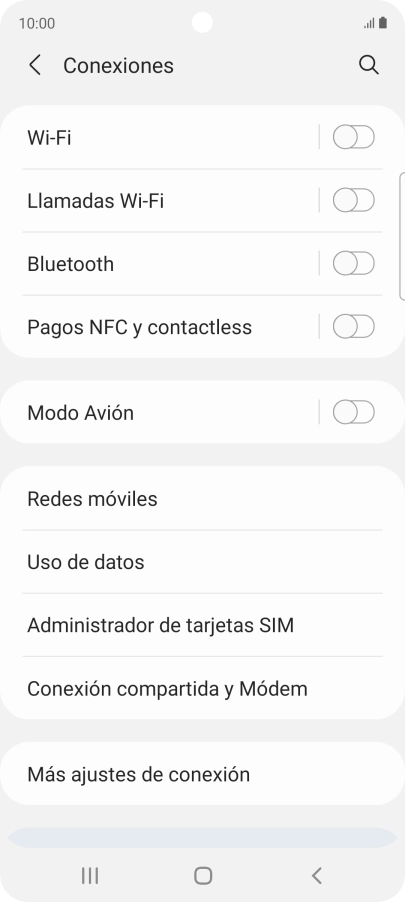The width and height of the screenshot is (405, 902).
Task: Tap the signal strength icon
Action: 369,24
